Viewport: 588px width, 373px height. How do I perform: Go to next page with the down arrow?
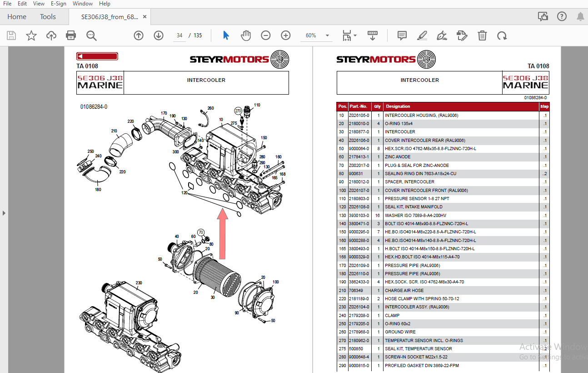[x=159, y=35]
